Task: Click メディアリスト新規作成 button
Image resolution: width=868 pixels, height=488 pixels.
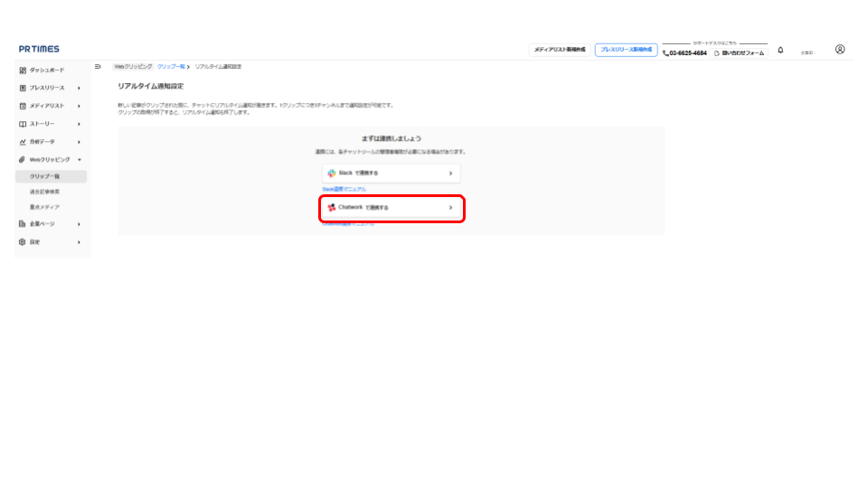Action: pyautogui.click(x=560, y=50)
